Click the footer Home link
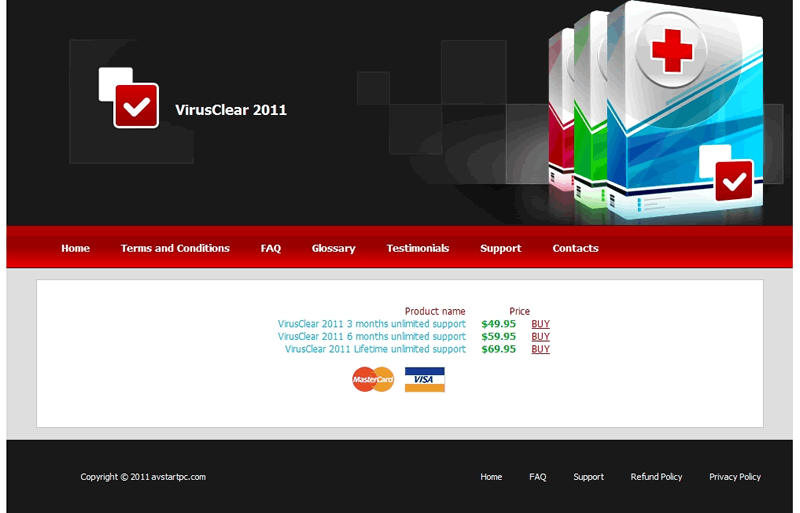This screenshot has height=513, width=800. pos(491,477)
